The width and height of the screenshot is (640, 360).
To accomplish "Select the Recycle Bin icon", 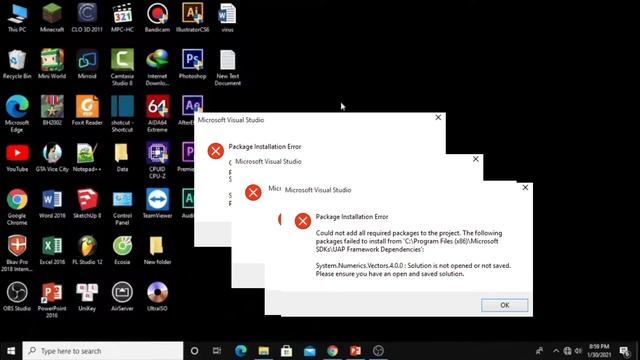I will (x=17, y=64).
